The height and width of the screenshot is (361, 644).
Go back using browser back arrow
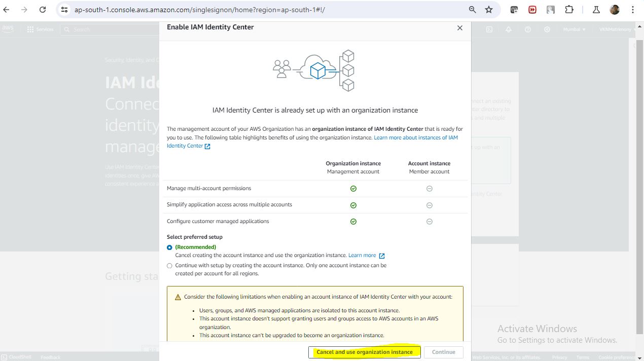pyautogui.click(x=7, y=10)
